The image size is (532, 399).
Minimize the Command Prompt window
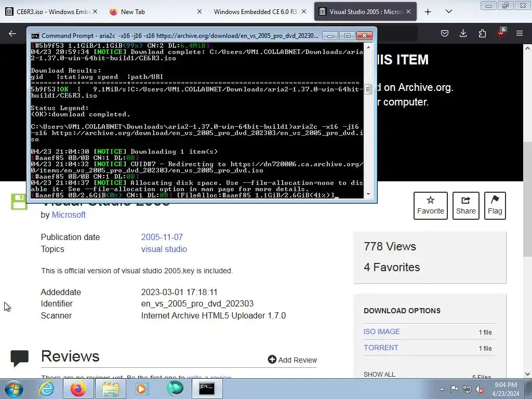[330, 36]
